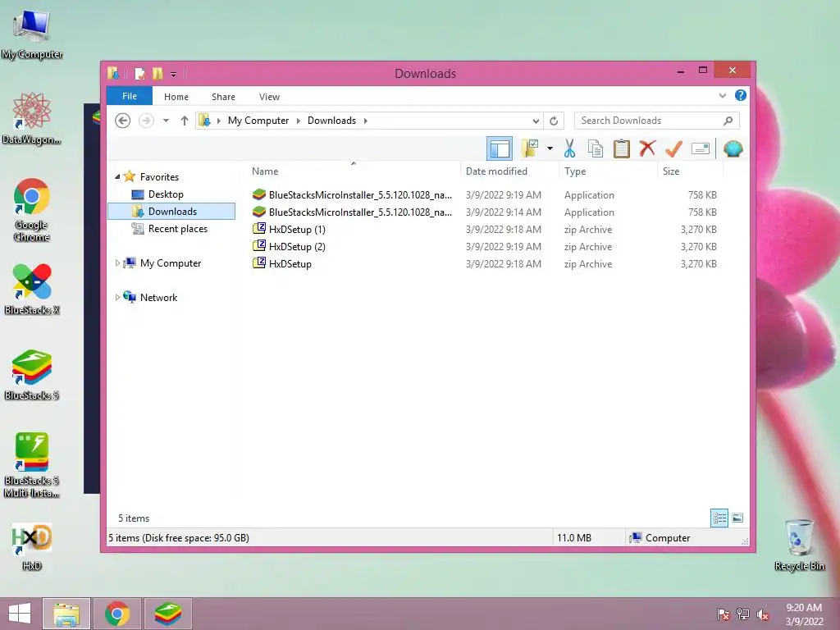
Task: Expand breadcrumb arrow after Downloads
Action: coord(365,121)
